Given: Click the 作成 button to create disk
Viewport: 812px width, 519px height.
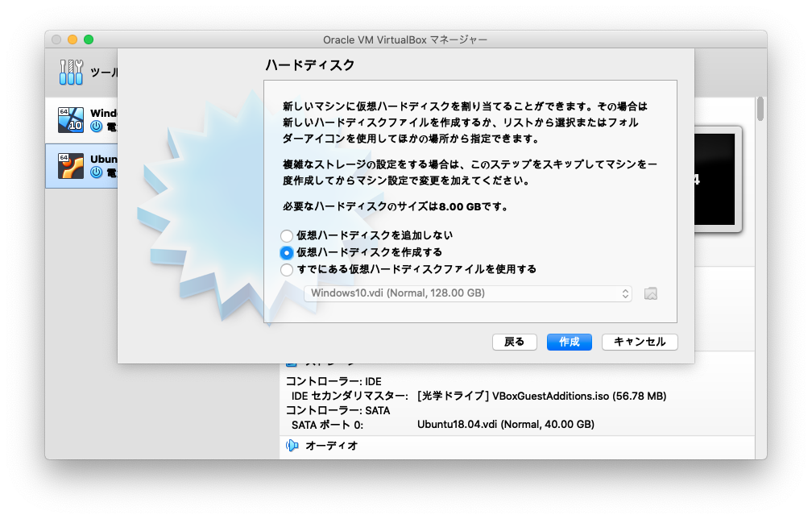Looking at the screenshot, I should coord(569,342).
